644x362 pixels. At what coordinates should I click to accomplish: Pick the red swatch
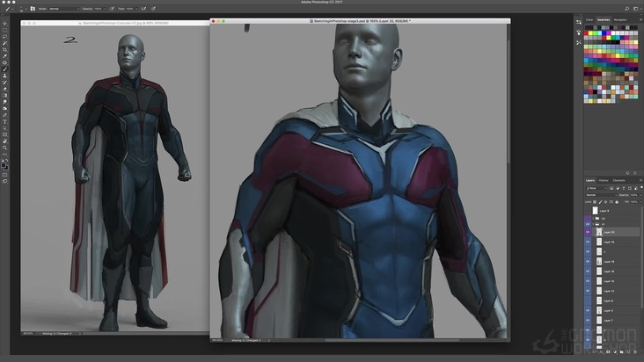(586, 33)
